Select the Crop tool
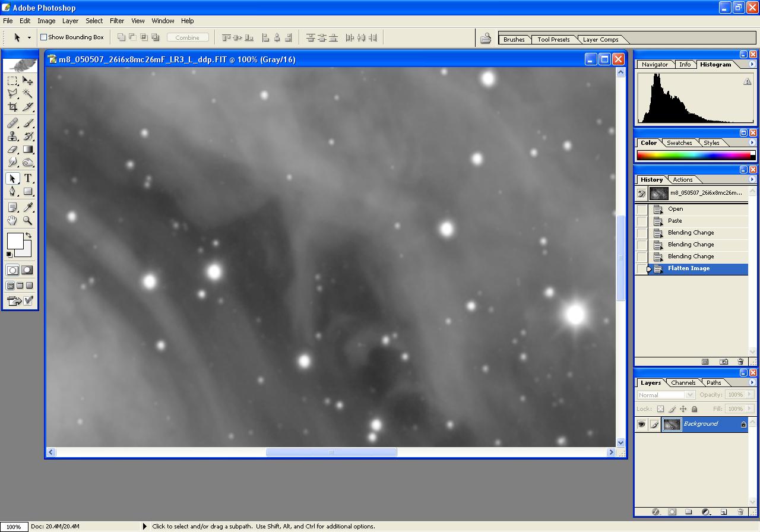760x532 pixels. point(12,107)
